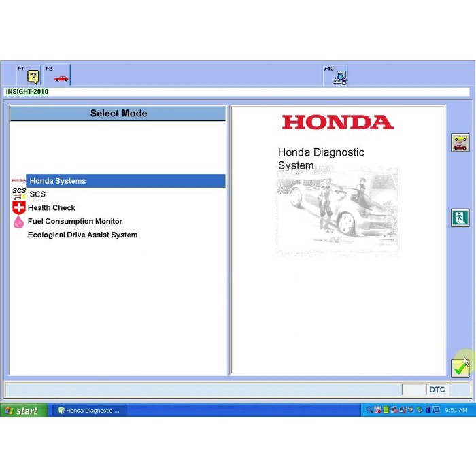This screenshot has width=476, height=476.
Task: Select Fuel Consumption Monitor
Action: (75, 221)
